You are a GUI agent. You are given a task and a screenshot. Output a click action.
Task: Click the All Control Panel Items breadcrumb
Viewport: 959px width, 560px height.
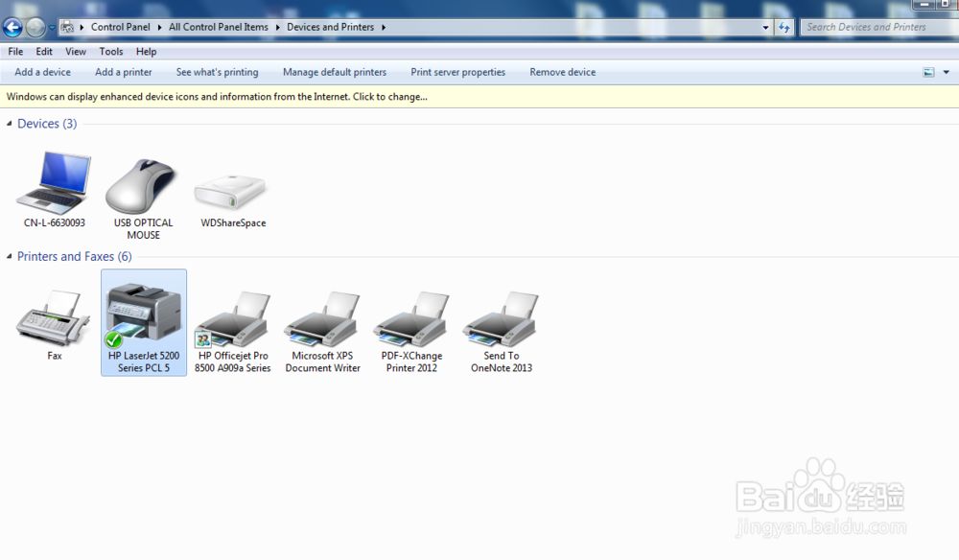(219, 27)
